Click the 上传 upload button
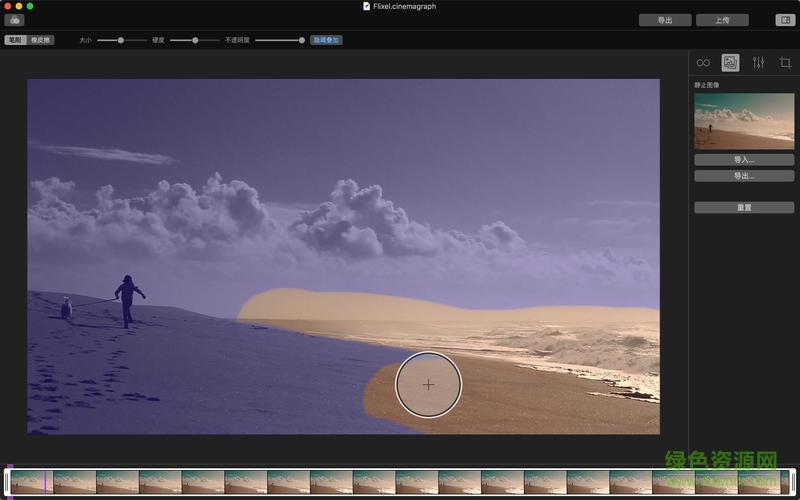Viewport: 800px width, 500px height. pyautogui.click(x=721, y=20)
